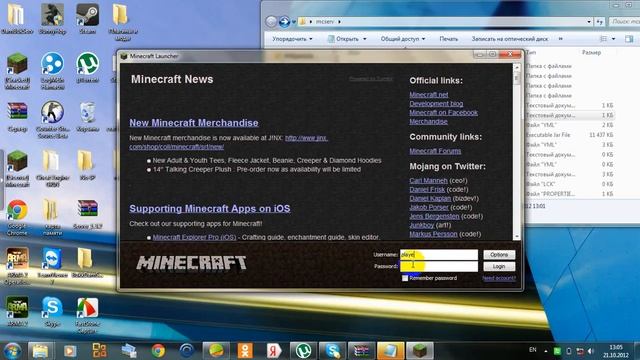Image resolution: width=640 pixels, height=360 pixels.
Task: Open the Development blog link
Action: (436, 104)
